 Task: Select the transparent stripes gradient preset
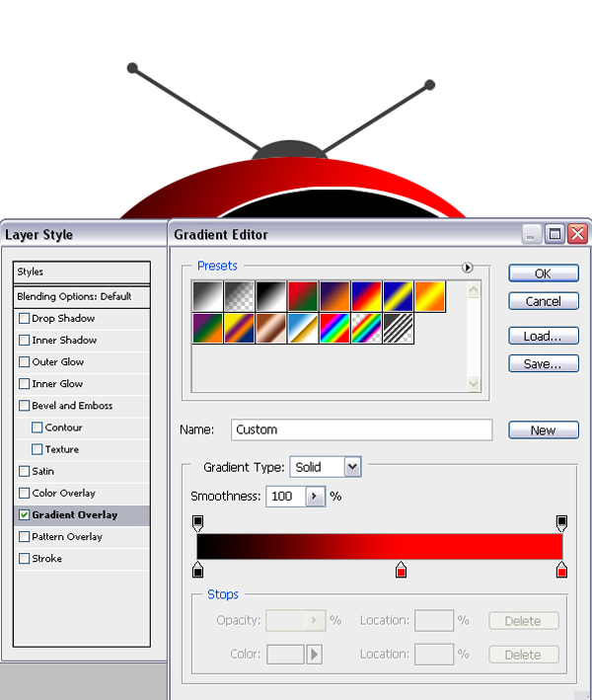398,328
